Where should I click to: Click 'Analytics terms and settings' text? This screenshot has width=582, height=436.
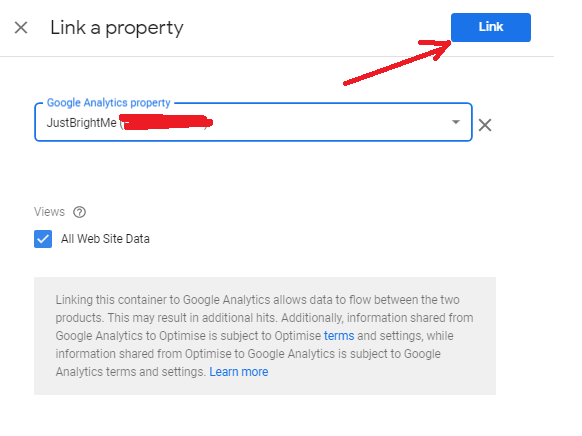[131, 372]
